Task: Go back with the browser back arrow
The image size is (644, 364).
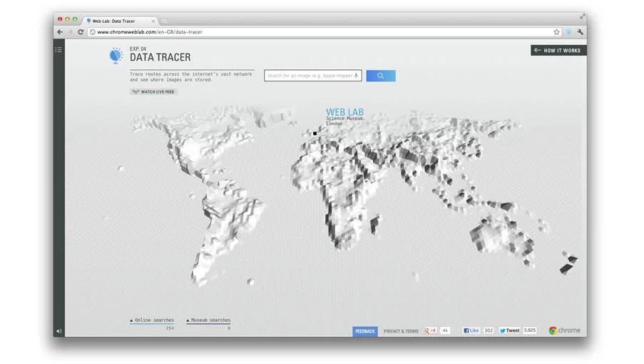Action: tap(60, 32)
